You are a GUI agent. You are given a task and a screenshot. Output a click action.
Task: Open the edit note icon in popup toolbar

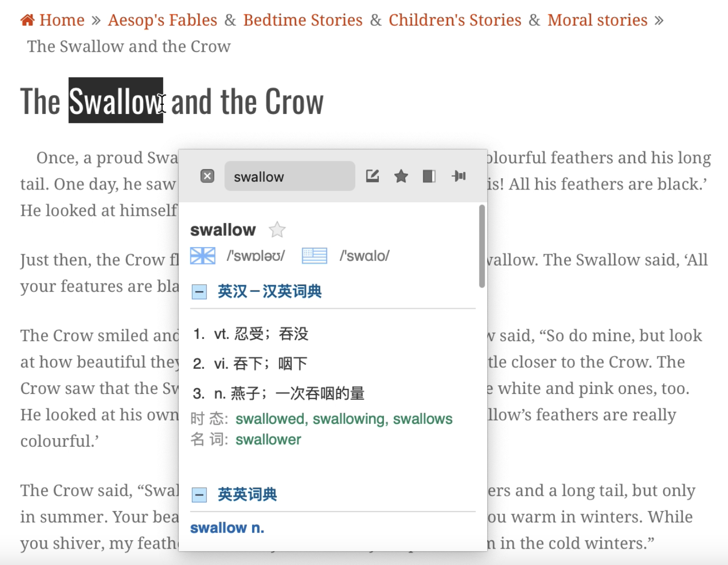[372, 176]
